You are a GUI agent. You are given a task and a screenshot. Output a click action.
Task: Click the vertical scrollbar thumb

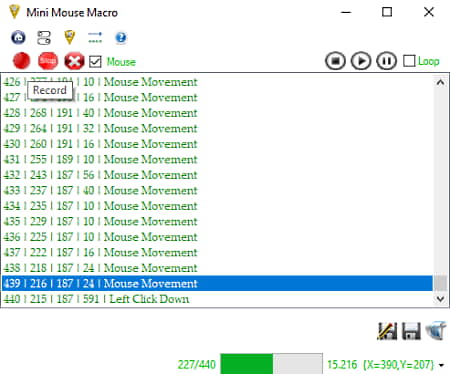(x=440, y=283)
